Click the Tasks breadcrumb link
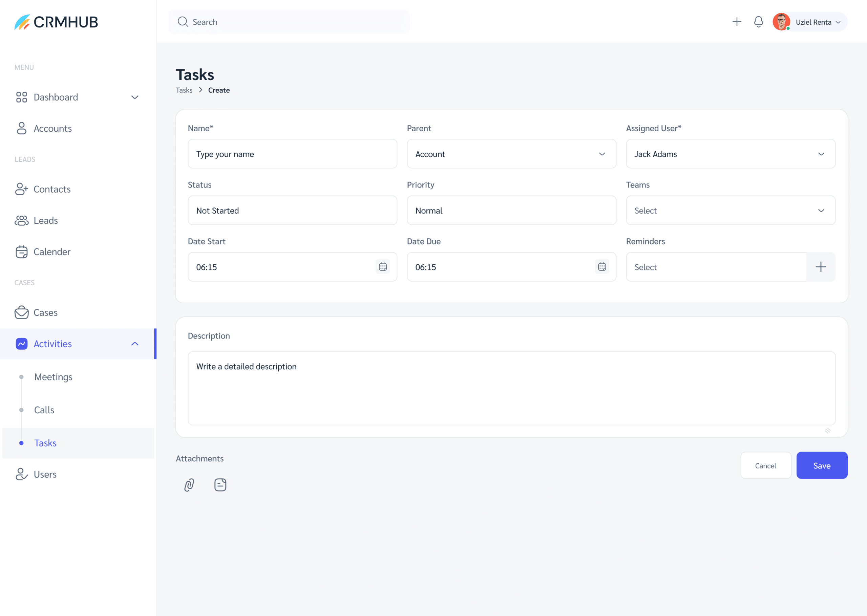 (x=184, y=90)
